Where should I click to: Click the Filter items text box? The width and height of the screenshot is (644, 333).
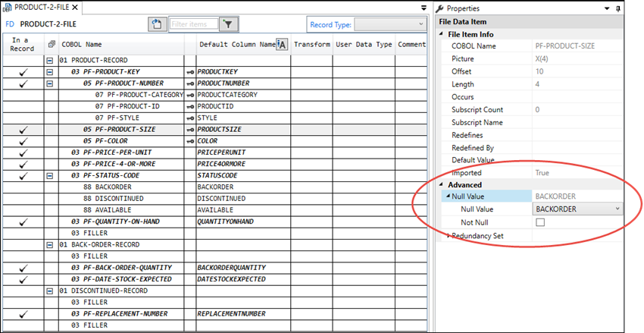coord(193,24)
